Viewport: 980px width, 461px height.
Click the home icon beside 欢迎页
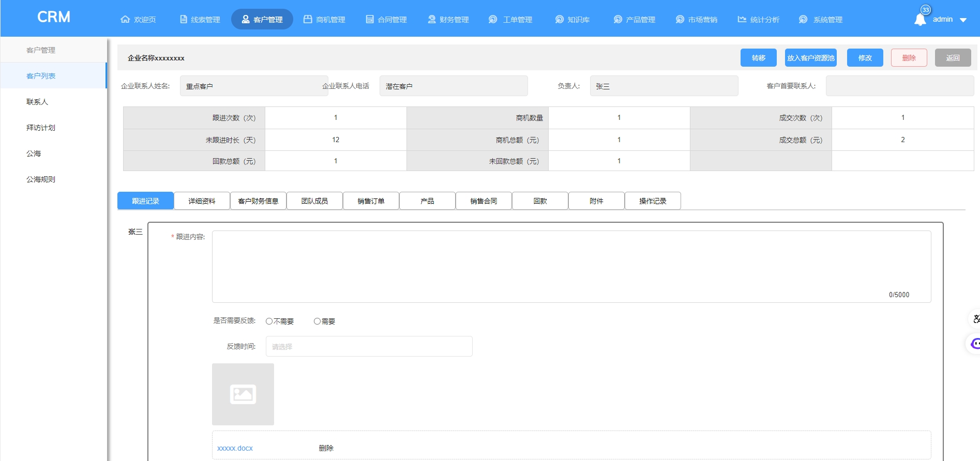(125, 19)
